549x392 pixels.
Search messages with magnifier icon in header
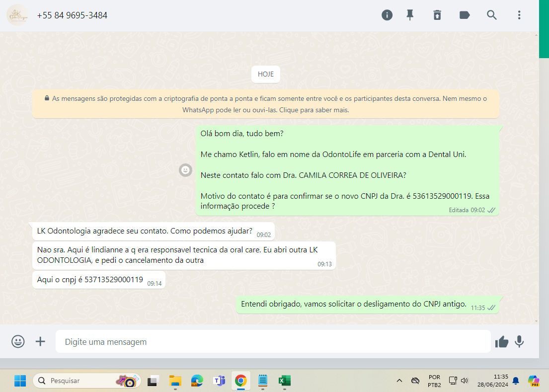491,15
